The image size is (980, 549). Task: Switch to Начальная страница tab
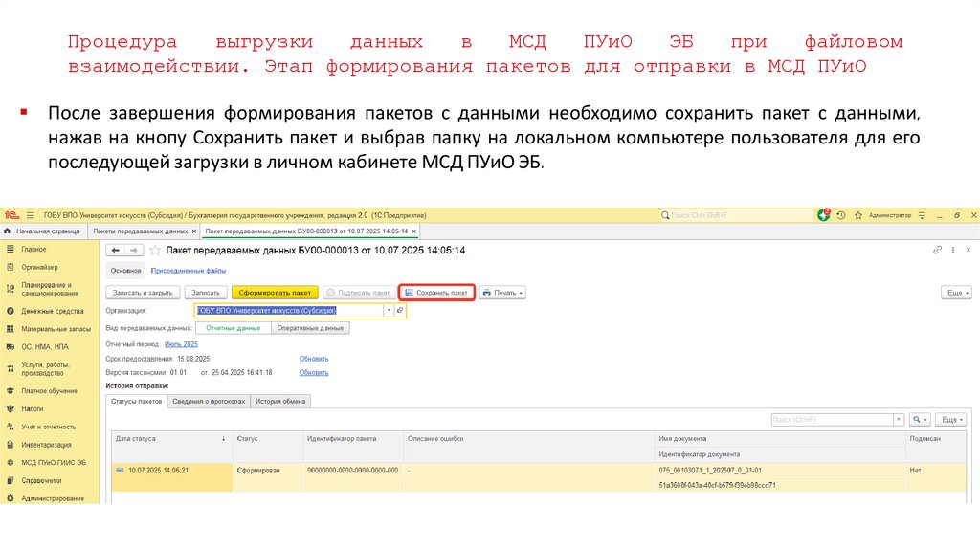click(43, 231)
